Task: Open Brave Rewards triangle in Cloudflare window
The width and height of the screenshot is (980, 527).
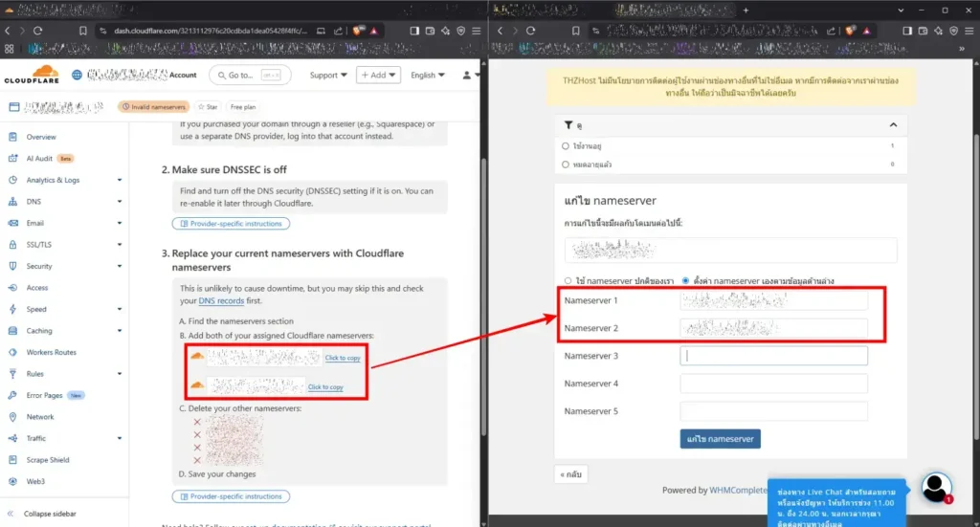Action: [x=374, y=31]
